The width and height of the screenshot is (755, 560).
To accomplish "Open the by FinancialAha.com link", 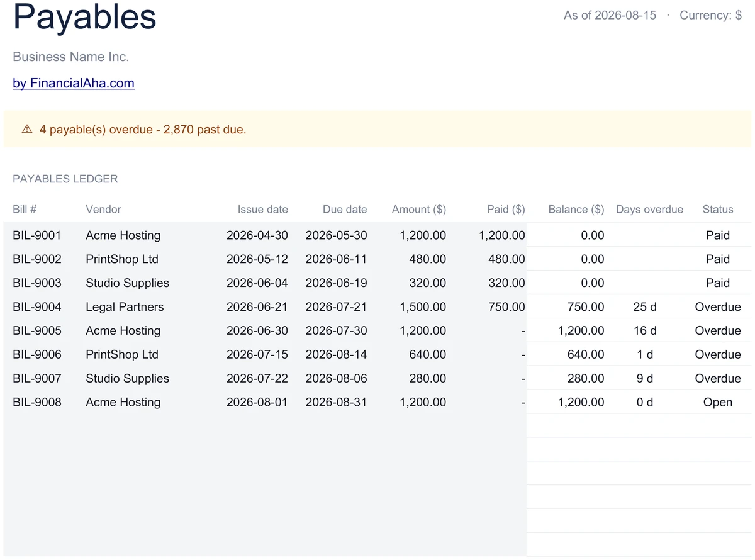I will coord(74,83).
